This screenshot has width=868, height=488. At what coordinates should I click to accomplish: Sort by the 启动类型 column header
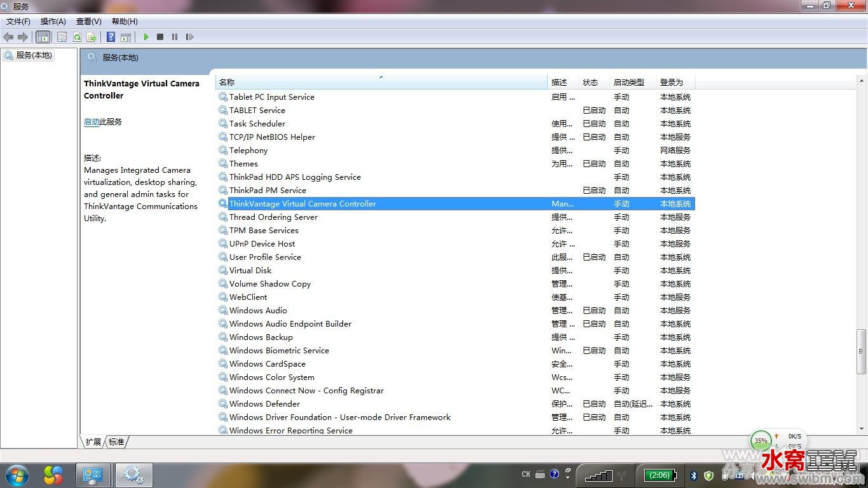632,82
